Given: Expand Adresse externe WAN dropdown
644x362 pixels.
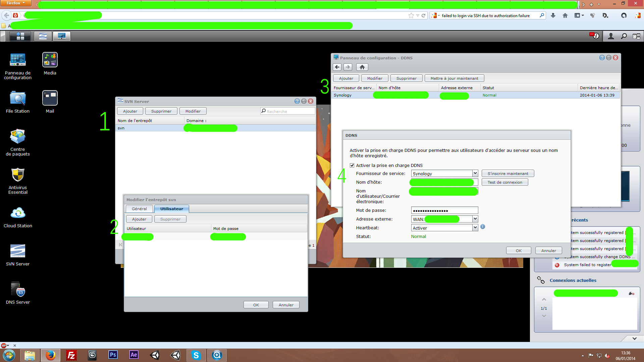Looking at the screenshot, I should (475, 219).
